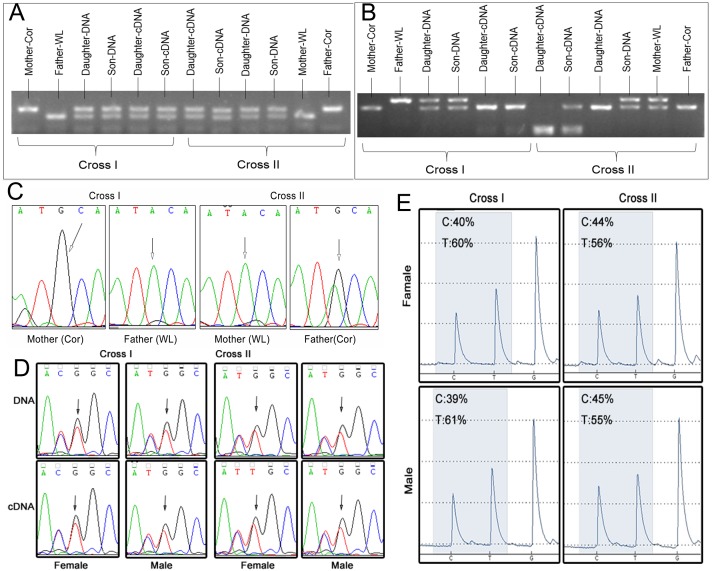Click the T:61% value
This screenshot has height=571, width=712.
[451, 420]
